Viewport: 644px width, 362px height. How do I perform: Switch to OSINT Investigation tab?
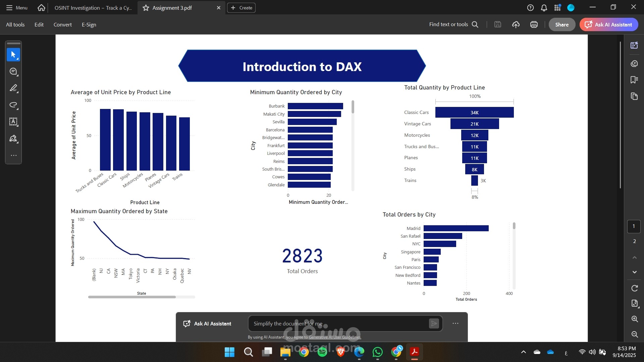(93, 8)
